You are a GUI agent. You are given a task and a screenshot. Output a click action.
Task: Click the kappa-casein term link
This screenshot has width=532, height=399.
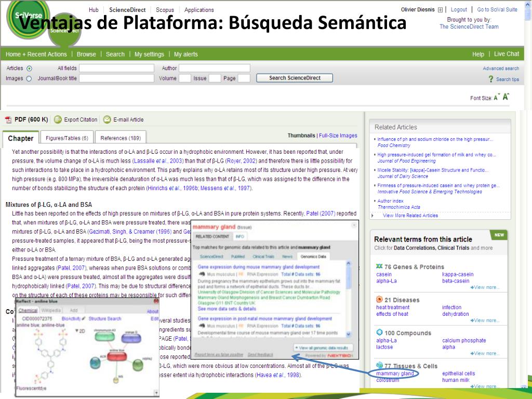tap(458, 274)
